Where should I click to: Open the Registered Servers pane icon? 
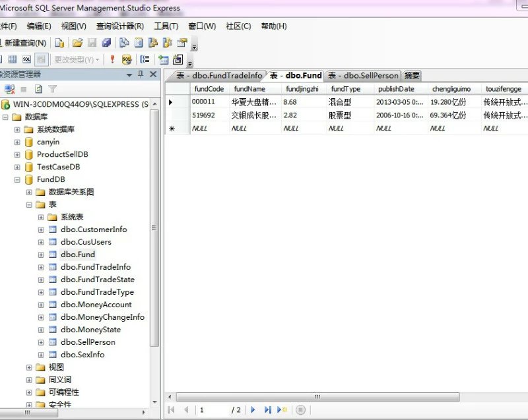pos(124,43)
